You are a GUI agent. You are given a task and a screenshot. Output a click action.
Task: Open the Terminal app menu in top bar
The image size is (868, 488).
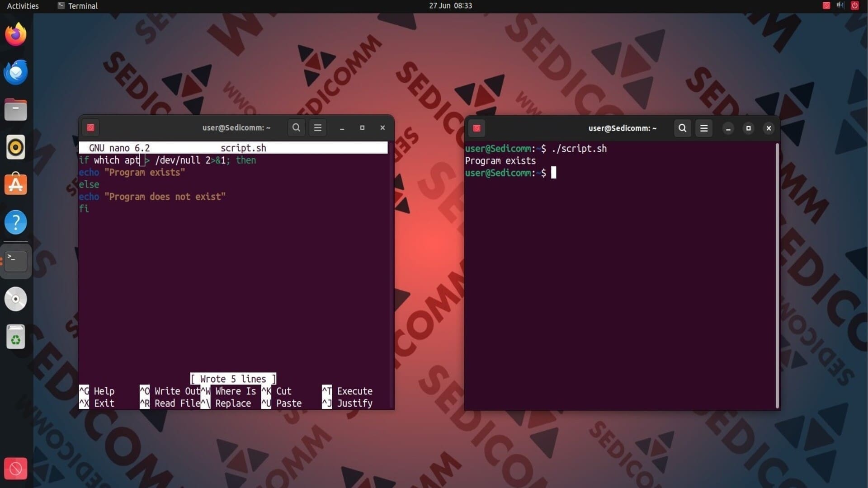pos(78,6)
